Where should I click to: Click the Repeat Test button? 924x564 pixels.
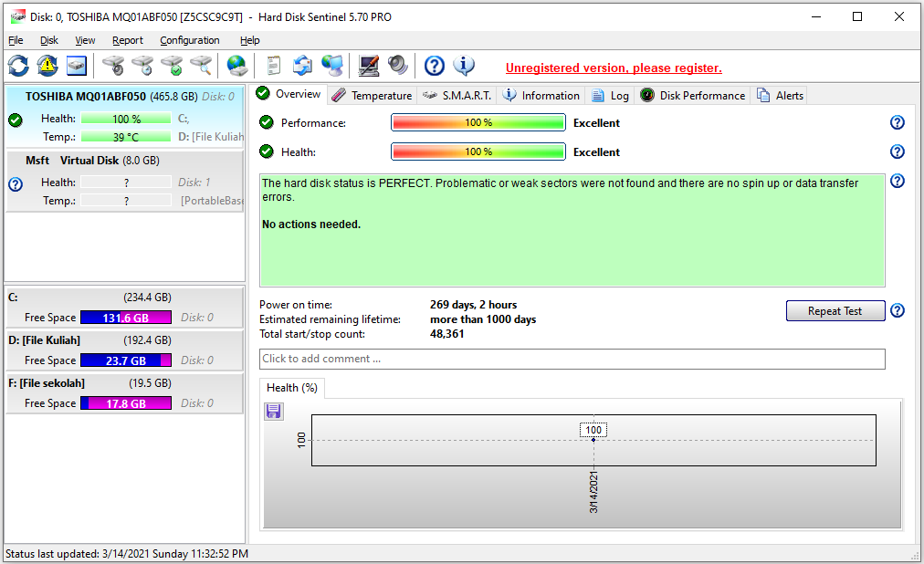pos(835,311)
